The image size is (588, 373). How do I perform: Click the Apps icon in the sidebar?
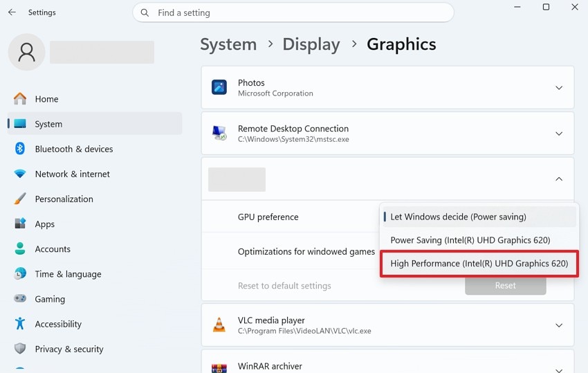[20, 224]
